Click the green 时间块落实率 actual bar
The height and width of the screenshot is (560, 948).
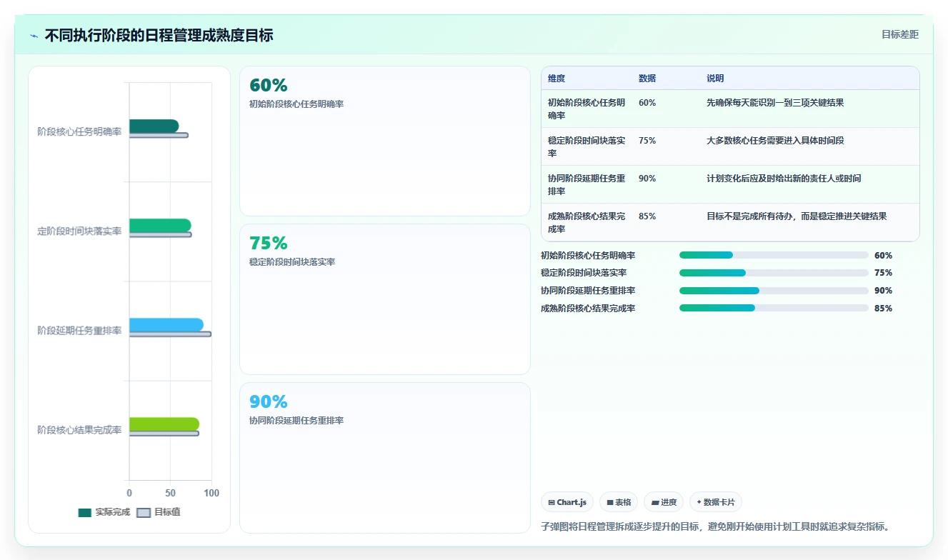point(160,225)
